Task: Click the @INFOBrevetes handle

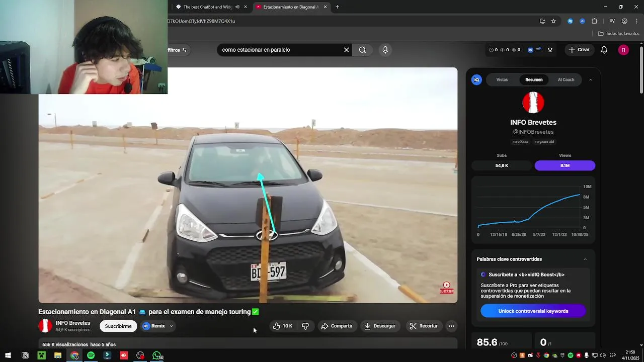Action: coord(533,132)
